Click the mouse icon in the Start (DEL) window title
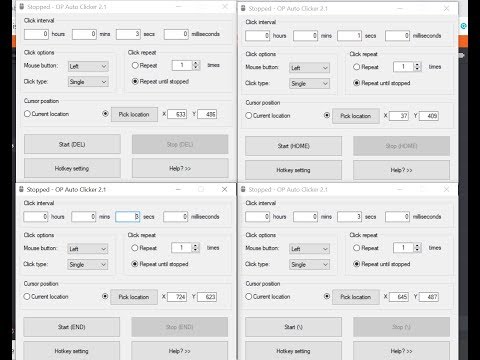 (x=21, y=7)
